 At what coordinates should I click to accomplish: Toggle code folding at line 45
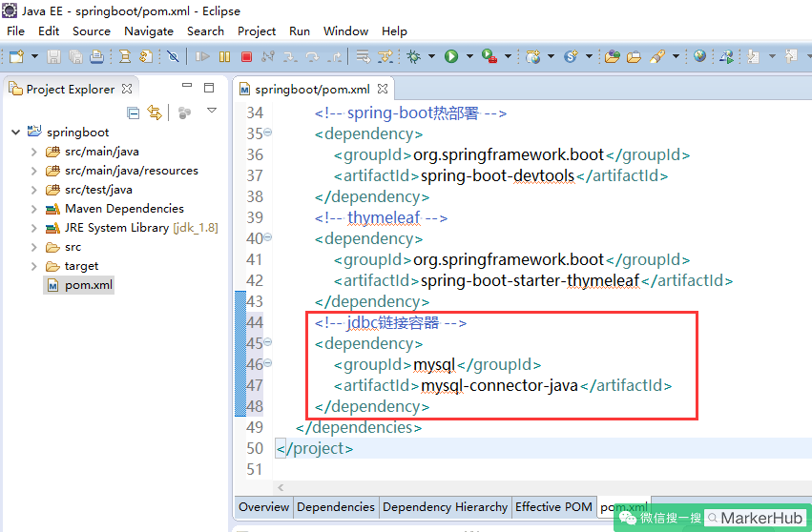tap(268, 341)
